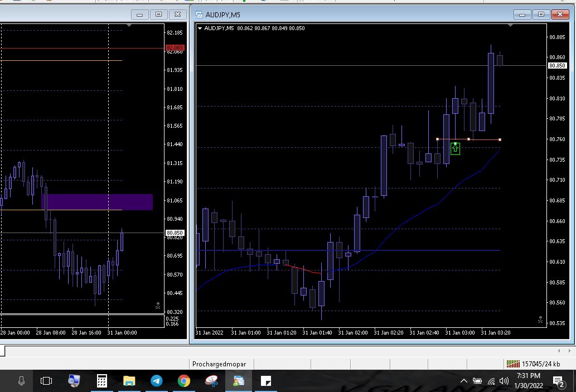Viewport: 576px width, 392px height.
Task: Open the Calculator app in taskbar
Action: [x=102, y=381]
